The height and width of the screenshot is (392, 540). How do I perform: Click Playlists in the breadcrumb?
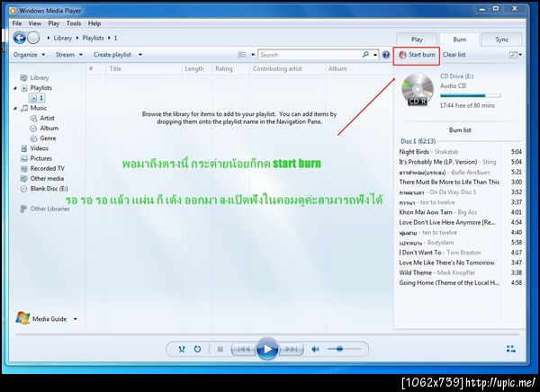93,38
